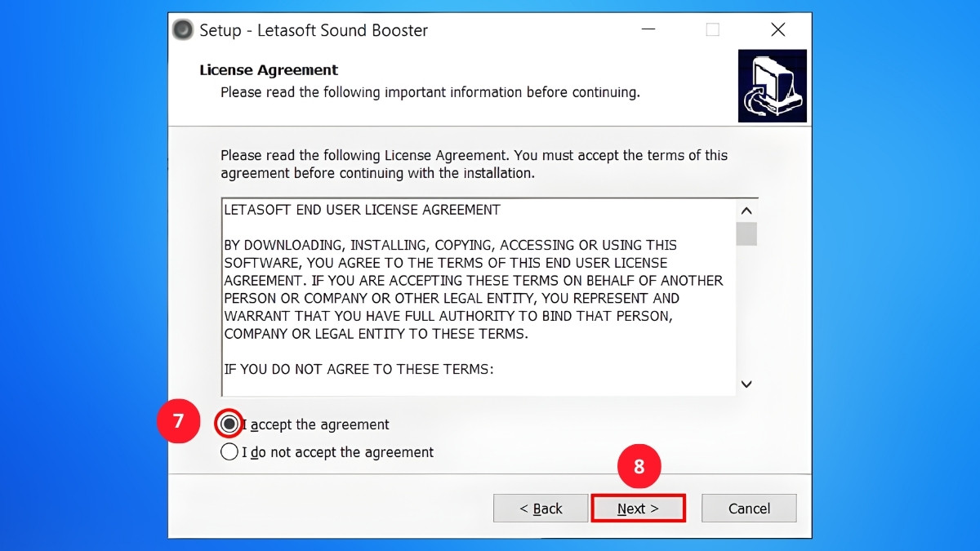Image resolution: width=980 pixels, height=551 pixels.
Task: Click the Back button
Action: click(x=541, y=508)
